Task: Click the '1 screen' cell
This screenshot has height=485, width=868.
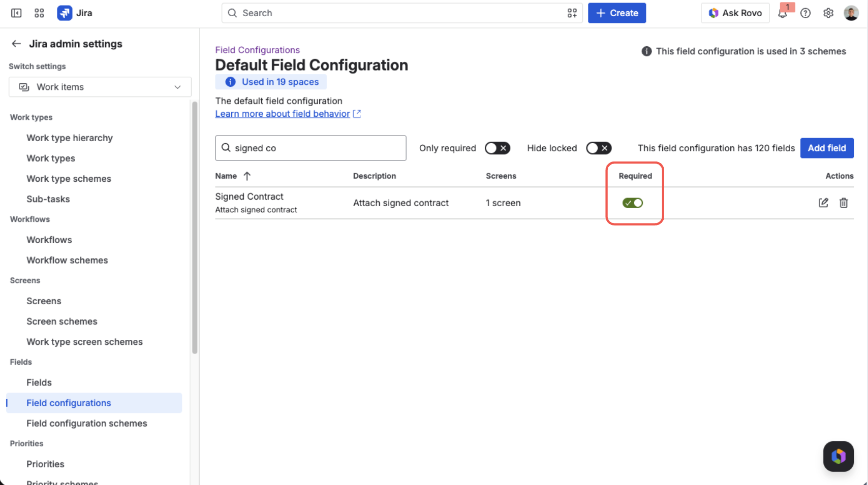Action: 503,203
